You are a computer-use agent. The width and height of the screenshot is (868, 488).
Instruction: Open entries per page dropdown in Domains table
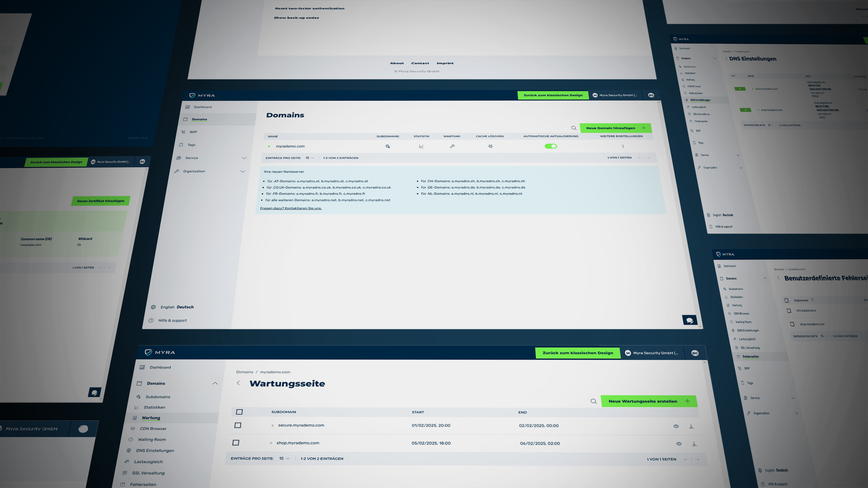pos(310,158)
